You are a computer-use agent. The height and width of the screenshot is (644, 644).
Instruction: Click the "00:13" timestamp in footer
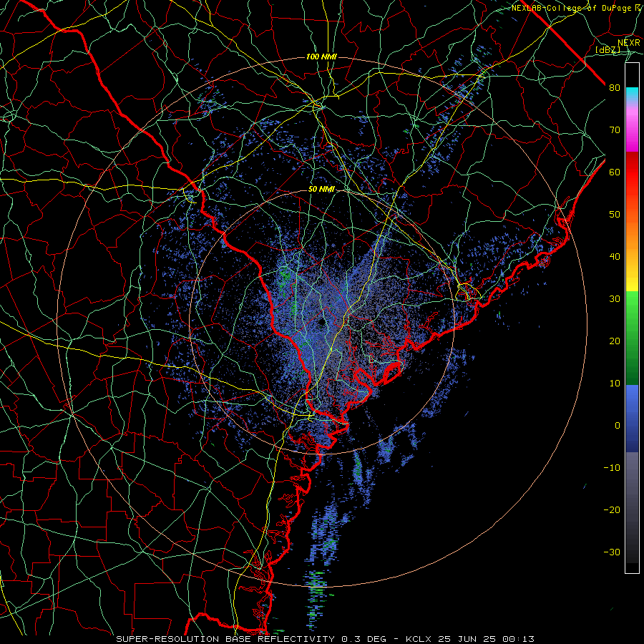[519, 639]
